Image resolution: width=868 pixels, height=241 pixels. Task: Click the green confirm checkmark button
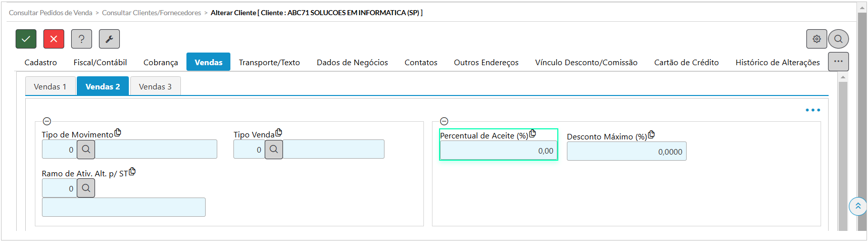pos(26,39)
